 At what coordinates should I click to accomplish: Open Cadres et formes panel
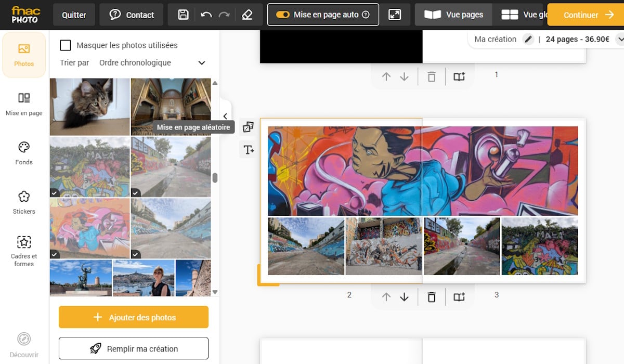[x=24, y=251]
